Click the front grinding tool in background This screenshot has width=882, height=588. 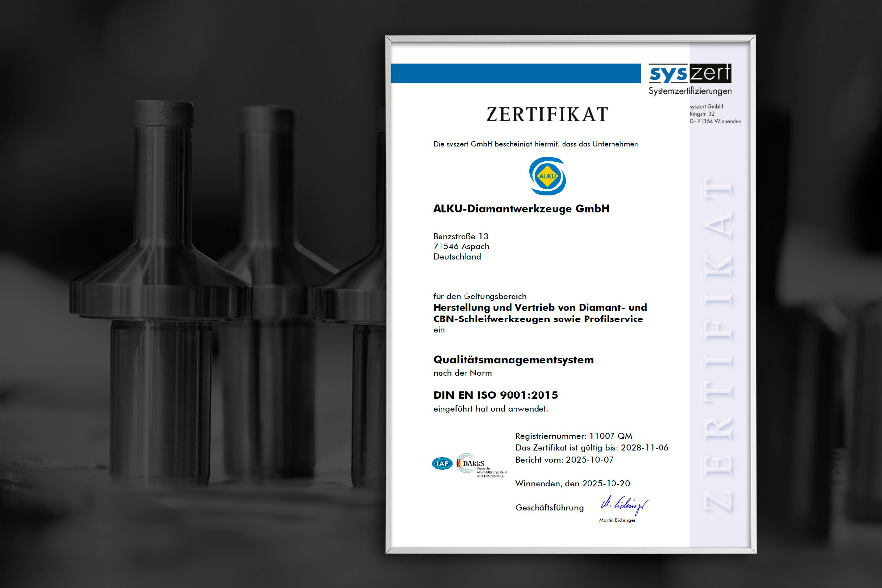click(x=162, y=294)
